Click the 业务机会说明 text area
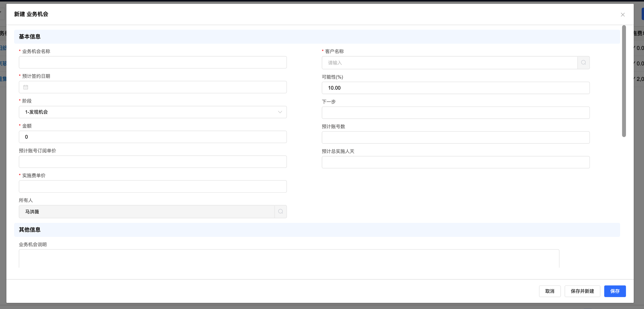The image size is (644, 309). click(289, 258)
